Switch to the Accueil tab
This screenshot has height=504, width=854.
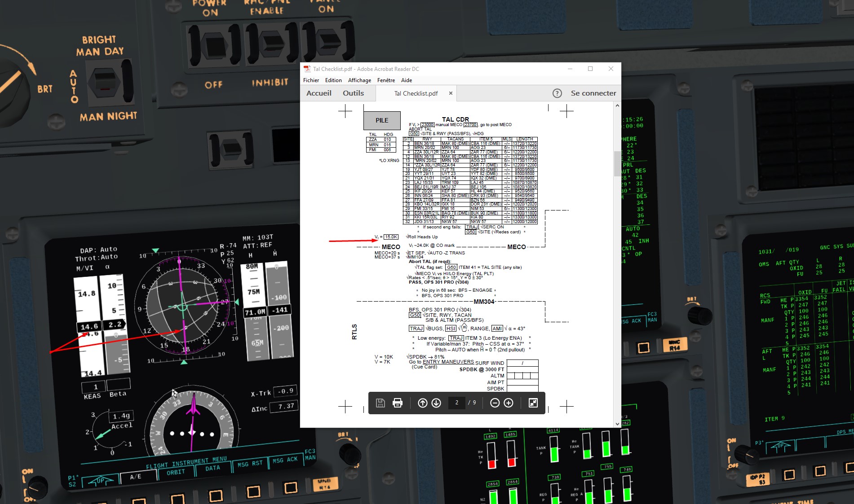(x=319, y=93)
